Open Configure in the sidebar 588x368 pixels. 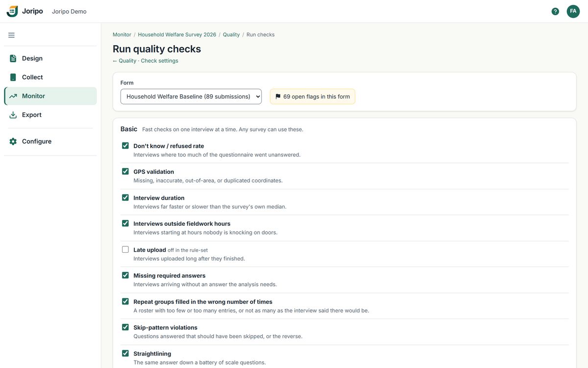tap(50, 141)
